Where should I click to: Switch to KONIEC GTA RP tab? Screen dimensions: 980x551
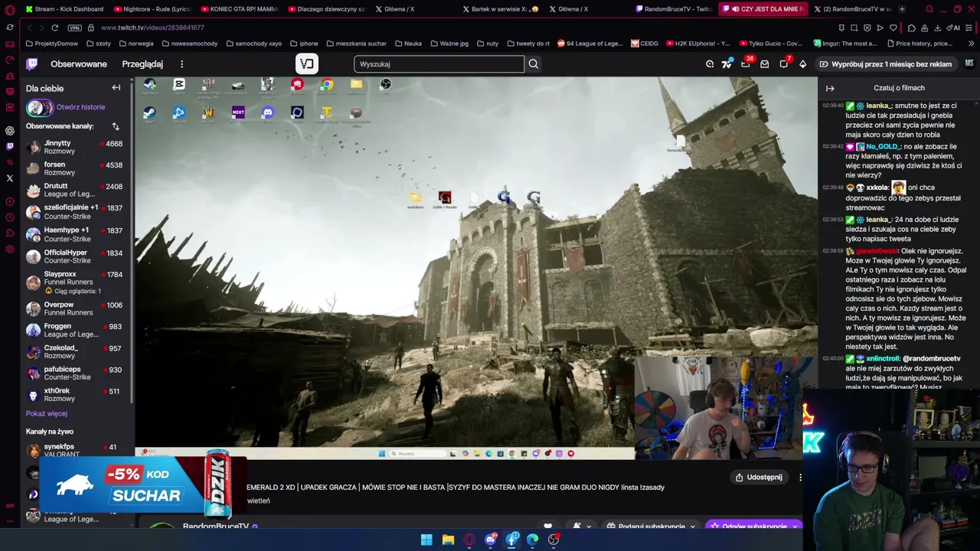(240, 9)
